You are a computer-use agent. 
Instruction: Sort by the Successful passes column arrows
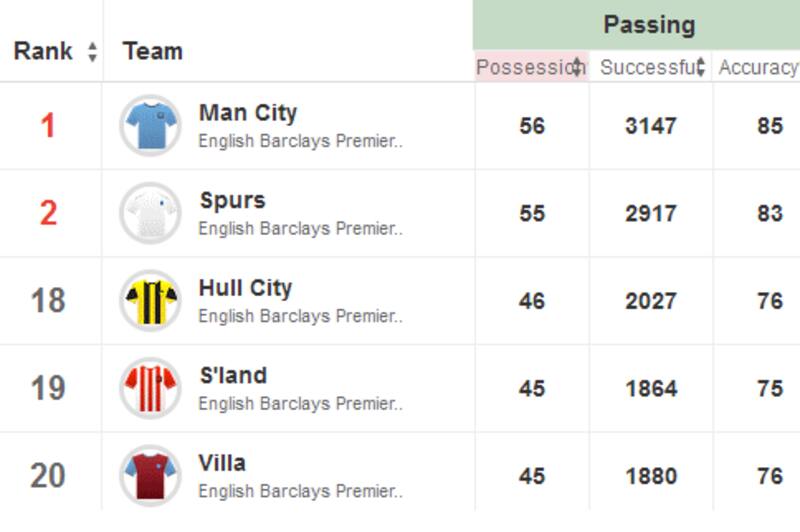[x=701, y=67]
